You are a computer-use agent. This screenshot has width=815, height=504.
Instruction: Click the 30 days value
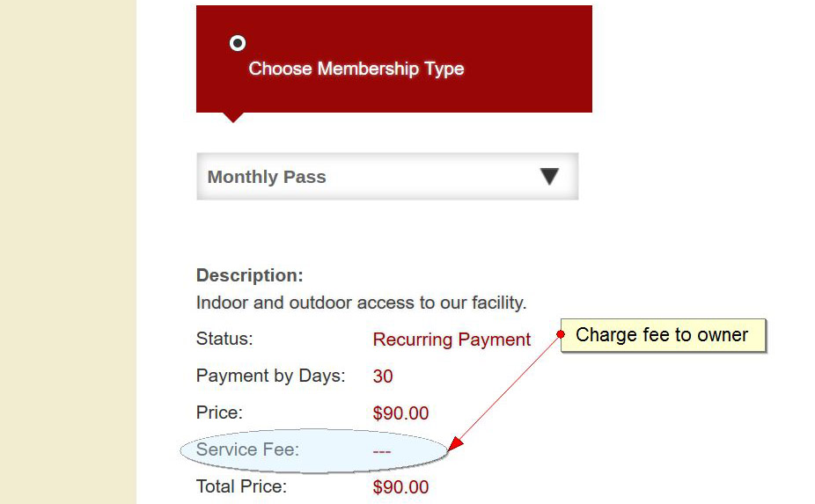(x=383, y=376)
